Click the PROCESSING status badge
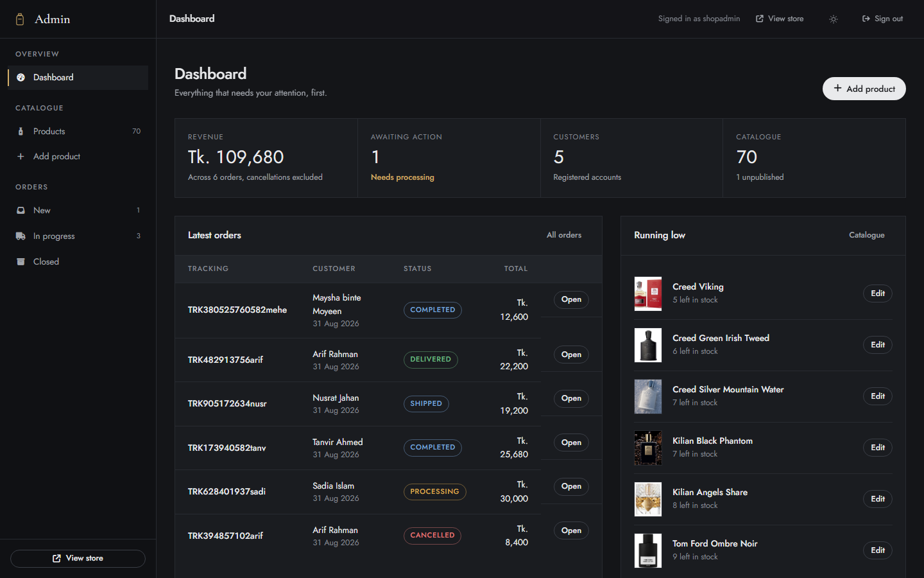The image size is (924, 578). [x=434, y=492]
